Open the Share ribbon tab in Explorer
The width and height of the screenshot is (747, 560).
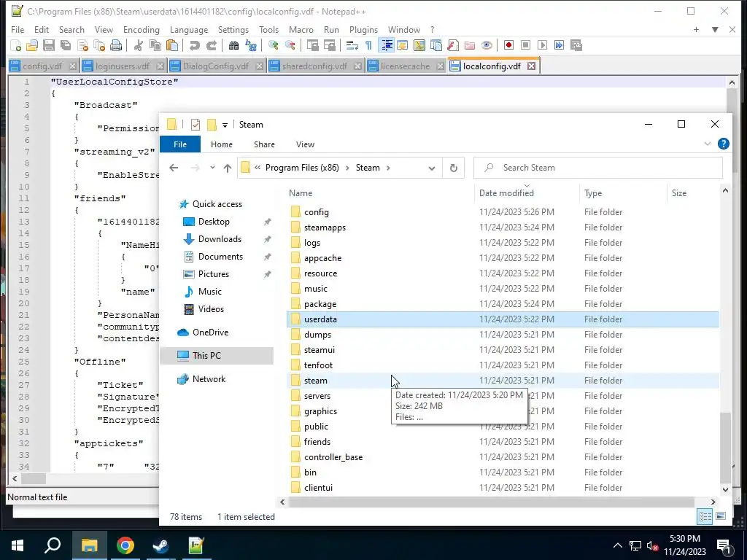point(264,144)
